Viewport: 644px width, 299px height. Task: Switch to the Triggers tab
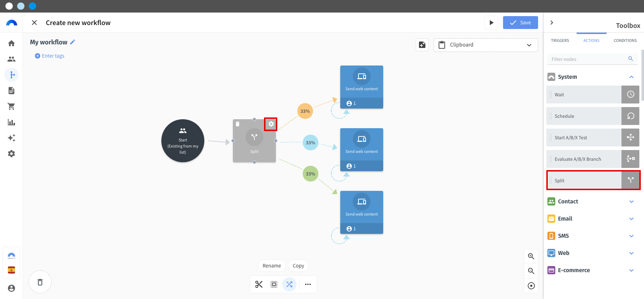click(560, 40)
